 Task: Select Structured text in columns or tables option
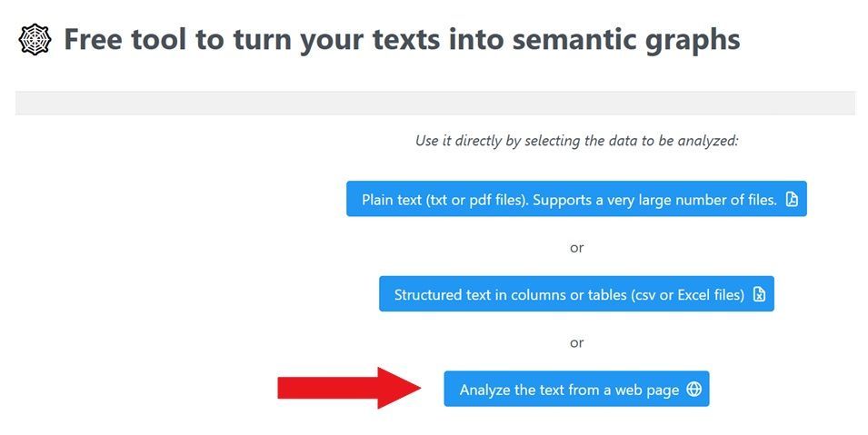click(576, 294)
